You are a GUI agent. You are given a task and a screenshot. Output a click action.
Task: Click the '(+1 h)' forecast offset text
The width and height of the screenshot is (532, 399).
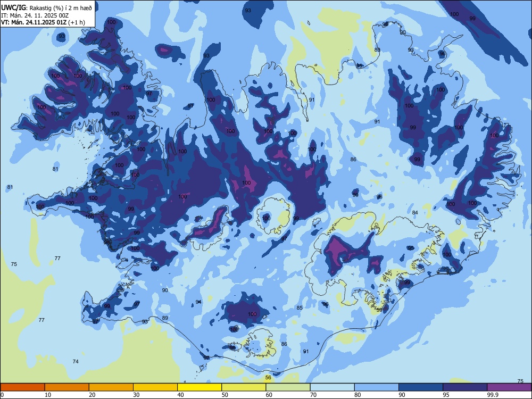pyautogui.click(x=76, y=22)
